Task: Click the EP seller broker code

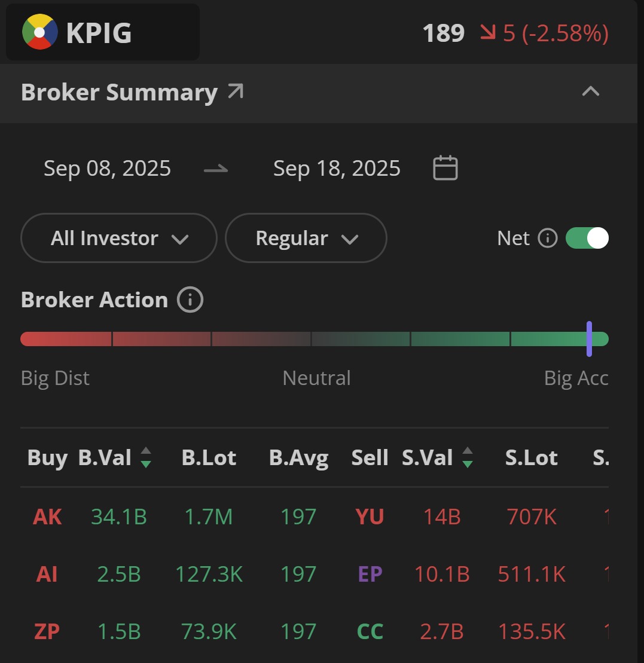Action: click(370, 574)
